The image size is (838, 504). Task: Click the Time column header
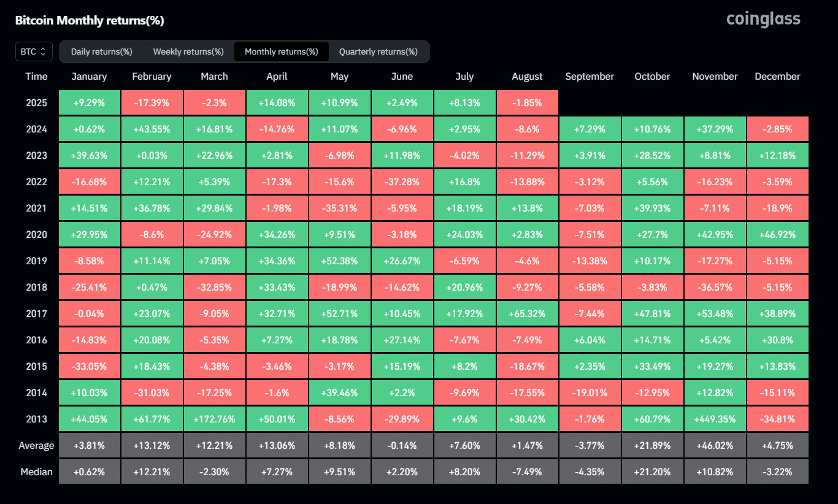(x=37, y=77)
